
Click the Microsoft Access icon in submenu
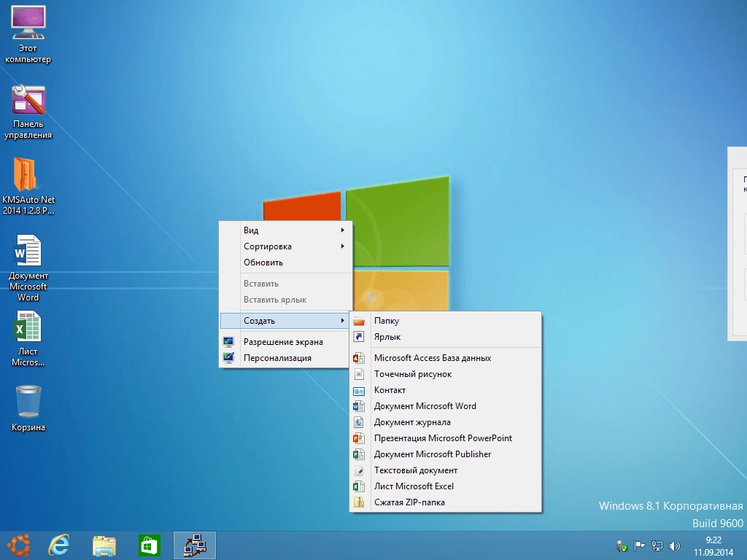[359, 358]
